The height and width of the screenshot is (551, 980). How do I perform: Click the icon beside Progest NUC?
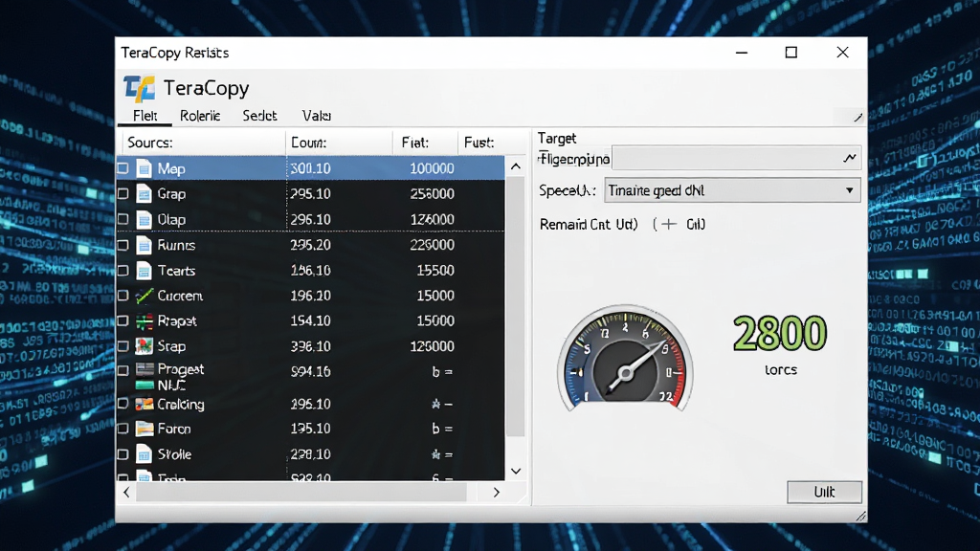pyautogui.click(x=145, y=376)
